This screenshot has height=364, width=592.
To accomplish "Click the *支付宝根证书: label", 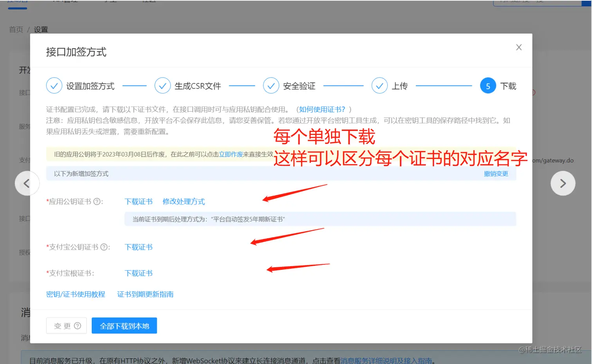I will pyautogui.click(x=70, y=273).
